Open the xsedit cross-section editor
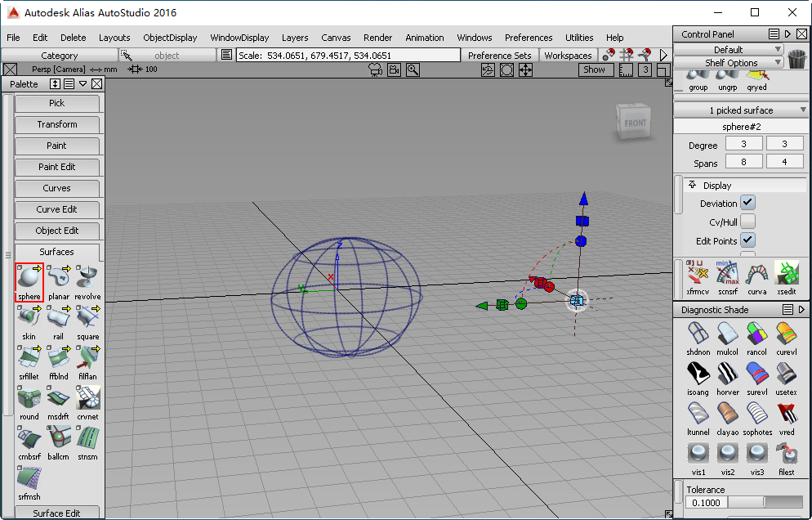This screenshot has width=812, height=520. 786,277
